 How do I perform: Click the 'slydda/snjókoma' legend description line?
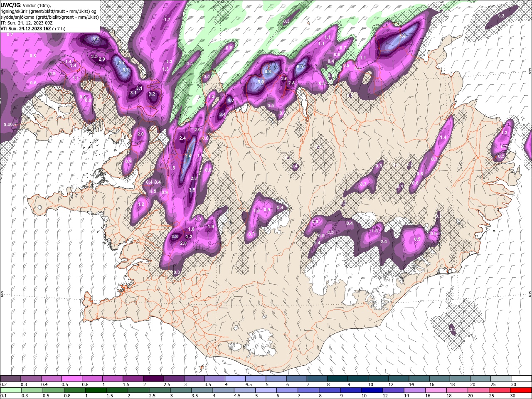tap(49, 17)
